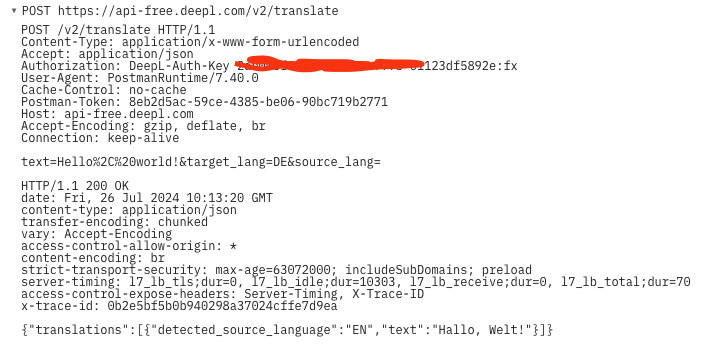The image size is (709, 362).
Task: Click the Cache-Control: no-cache line
Action: click(104, 90)
